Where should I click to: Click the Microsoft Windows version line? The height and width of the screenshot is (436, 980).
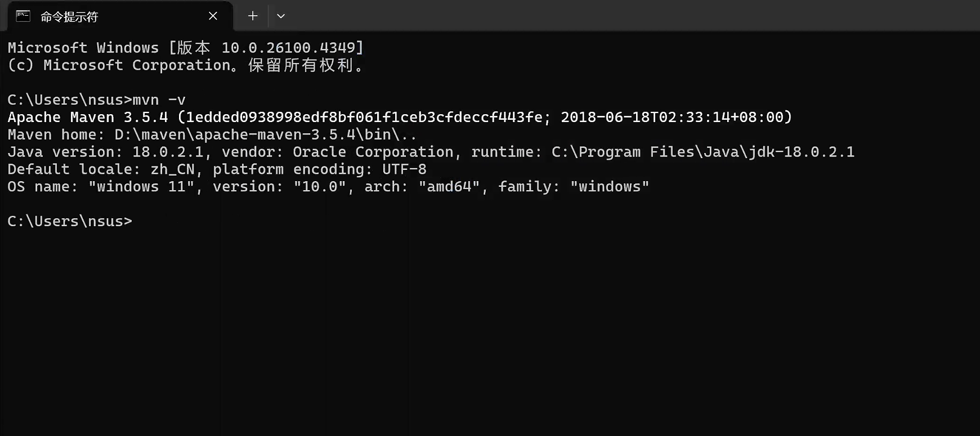tap(186, 48)
